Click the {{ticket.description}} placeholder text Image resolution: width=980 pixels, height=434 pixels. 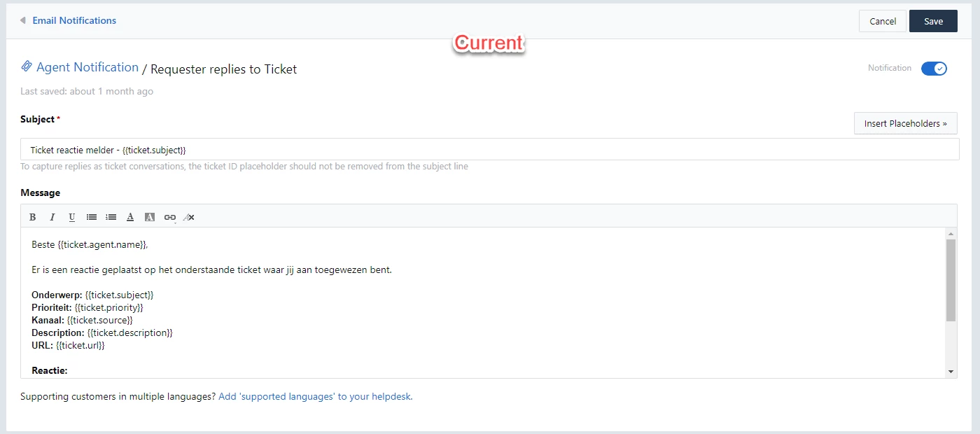click(129, 332)
